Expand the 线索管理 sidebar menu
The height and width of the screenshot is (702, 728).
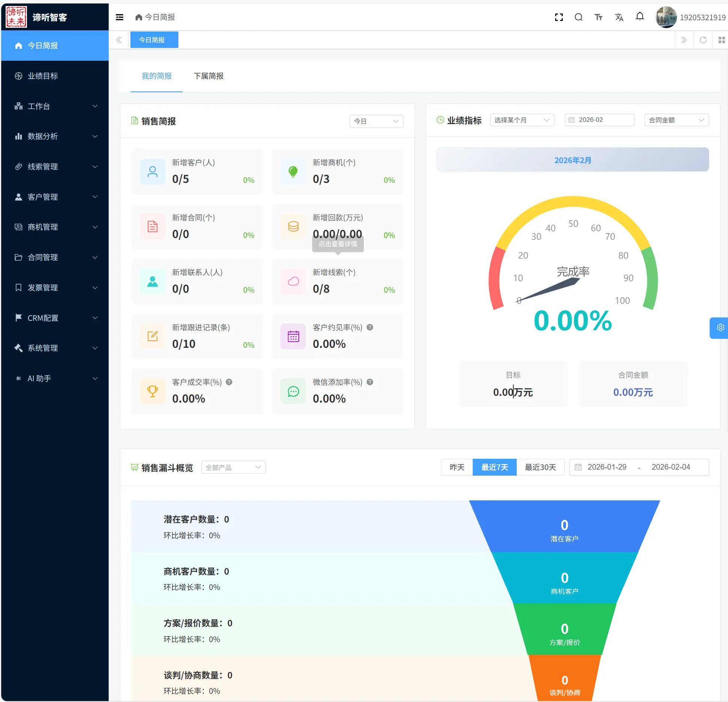pos(55,167)
